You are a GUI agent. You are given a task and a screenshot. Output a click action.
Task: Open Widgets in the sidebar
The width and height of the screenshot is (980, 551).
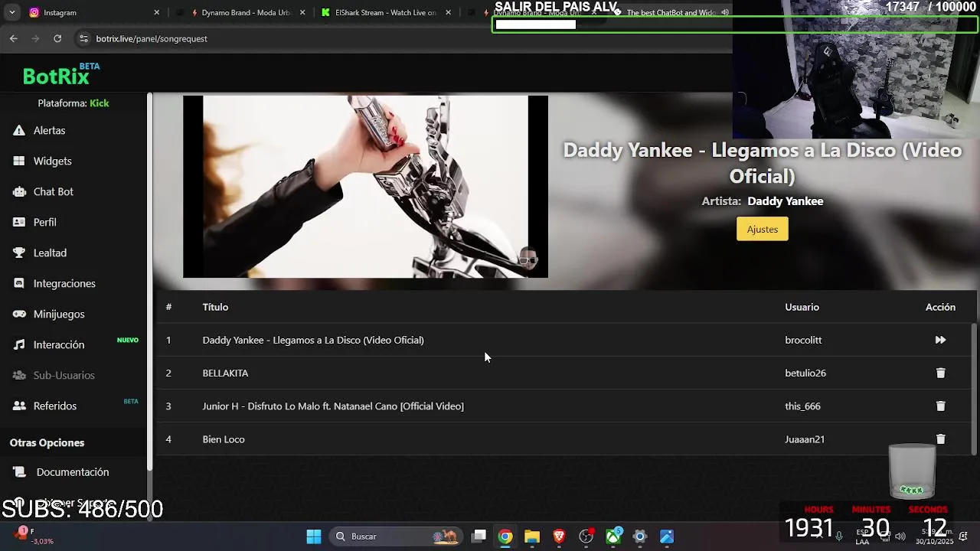point(52,161)
